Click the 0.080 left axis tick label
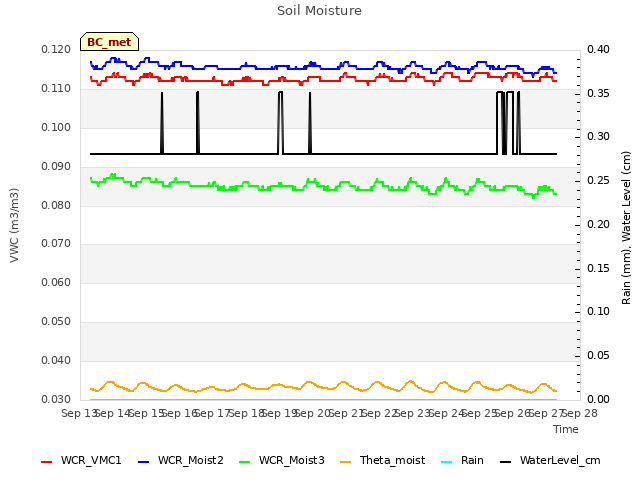 56,205
